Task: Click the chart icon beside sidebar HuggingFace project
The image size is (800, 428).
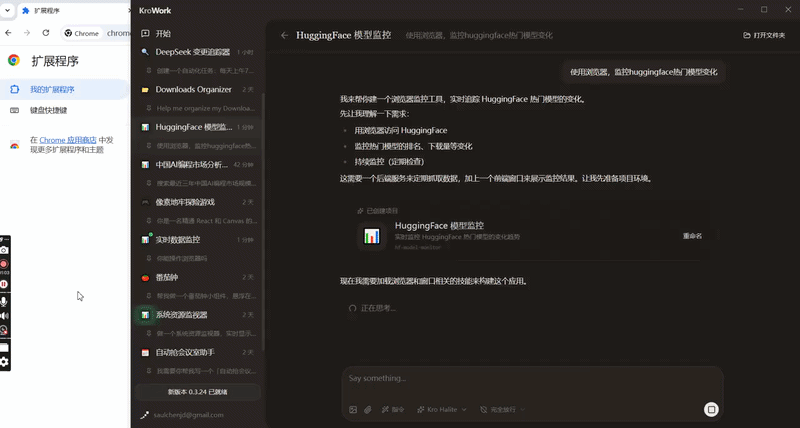Action: point(145,127)
